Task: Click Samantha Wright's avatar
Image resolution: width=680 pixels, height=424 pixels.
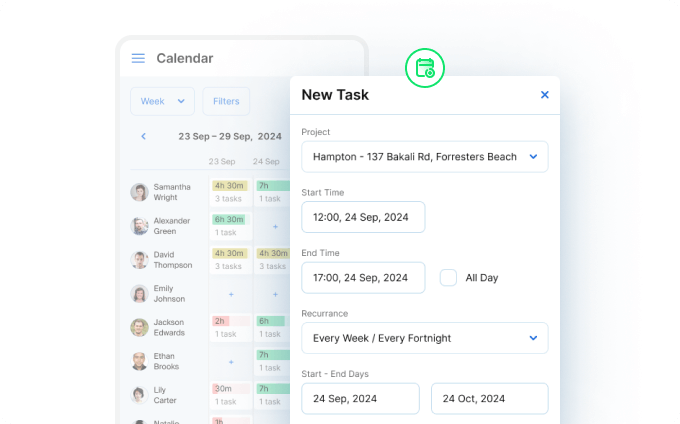Action: (x=139, y=192)
